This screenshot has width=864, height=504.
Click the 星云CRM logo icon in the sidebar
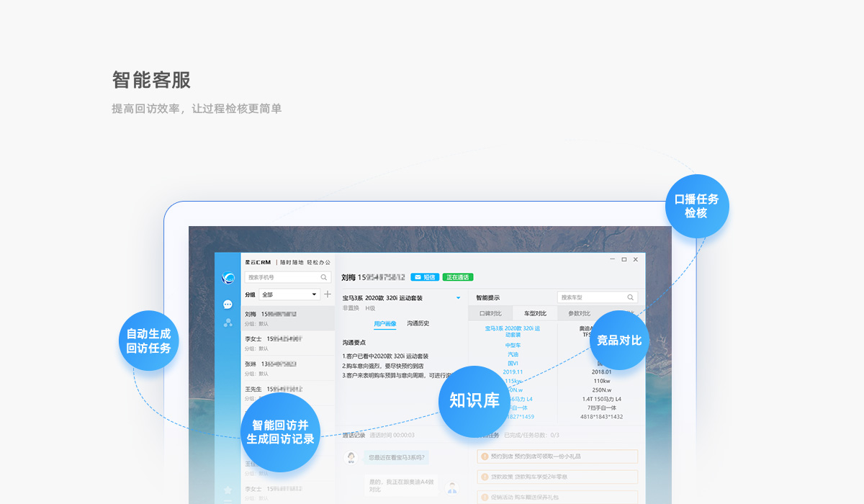pyautogui.click(x=228, y=278)
